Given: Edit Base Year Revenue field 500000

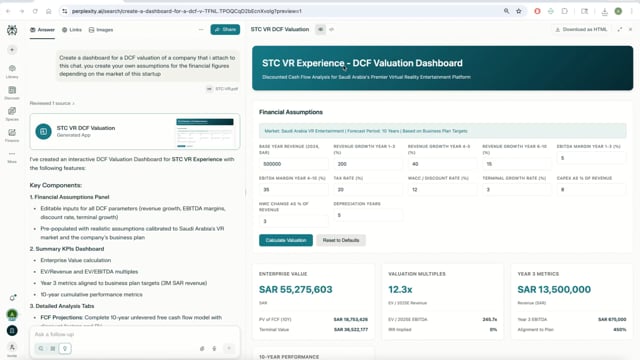Looking at the screenshot, I should click(x=293, y=164).
